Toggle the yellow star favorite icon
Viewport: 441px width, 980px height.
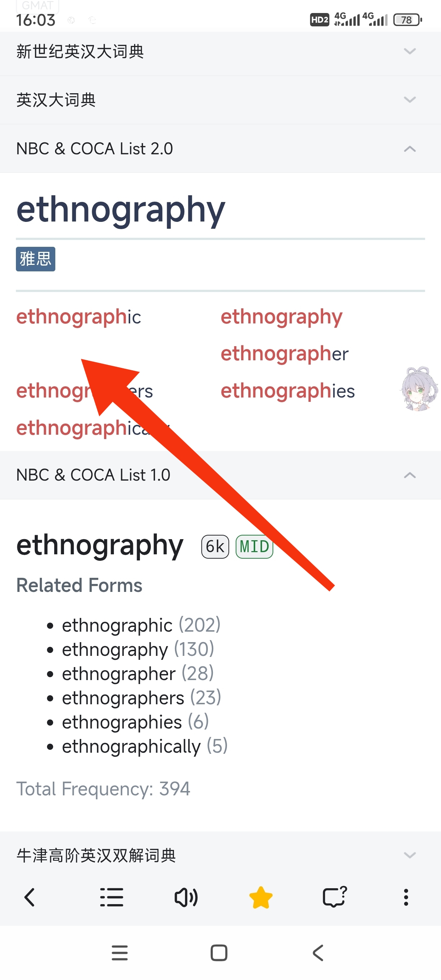coord(261,898)
